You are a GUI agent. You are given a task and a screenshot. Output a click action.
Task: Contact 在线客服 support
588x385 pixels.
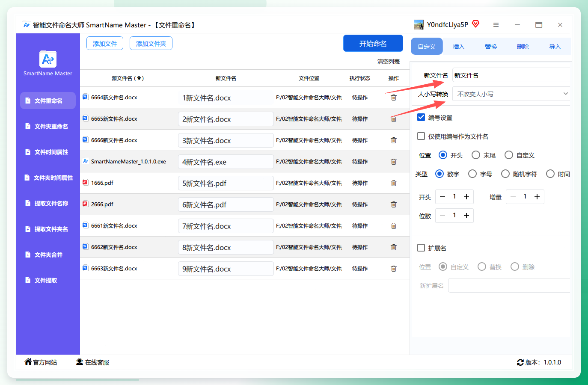coord(92,362)
